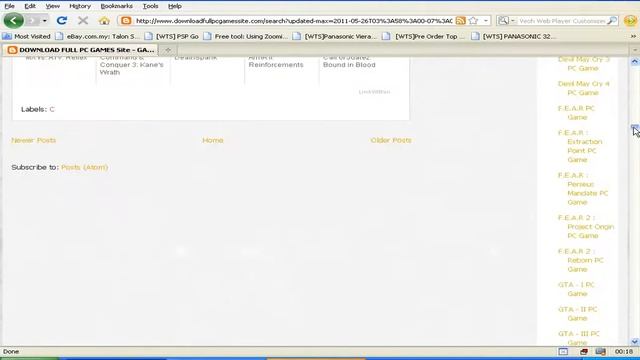
Task: Click the Older Posts link
Action: (x=391, y=140)
